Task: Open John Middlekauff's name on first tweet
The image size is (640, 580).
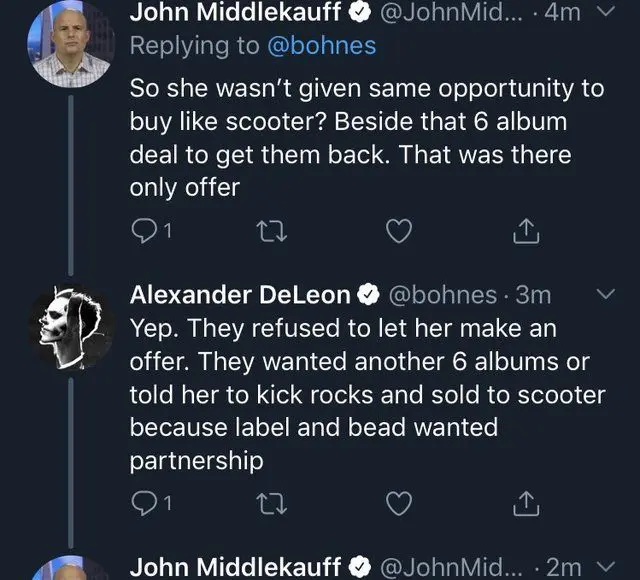Action: (238, 13)
